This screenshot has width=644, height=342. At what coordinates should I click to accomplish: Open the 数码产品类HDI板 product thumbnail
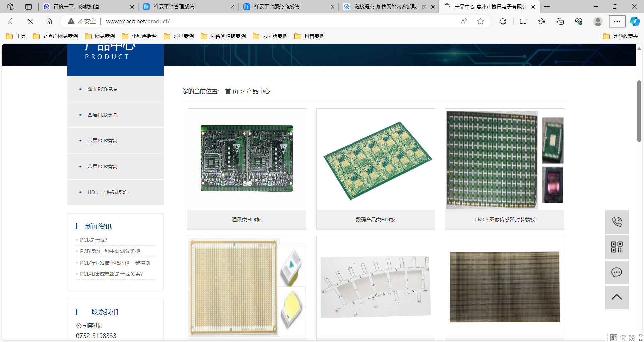pyautogui.click(x=375, y=160)
